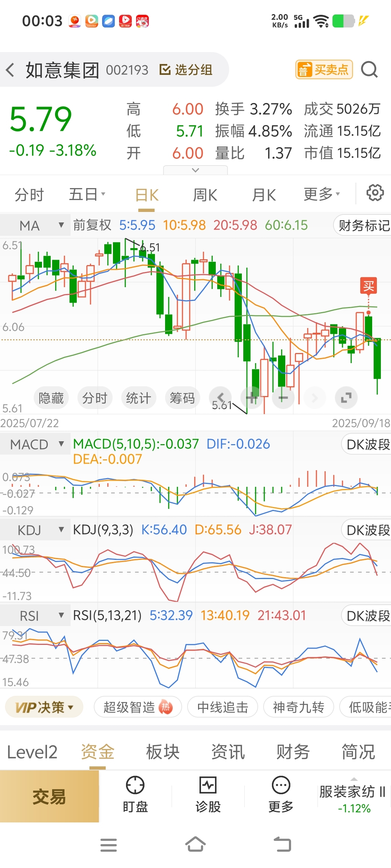Toggle 隐藏 hide overlay button

51,398
